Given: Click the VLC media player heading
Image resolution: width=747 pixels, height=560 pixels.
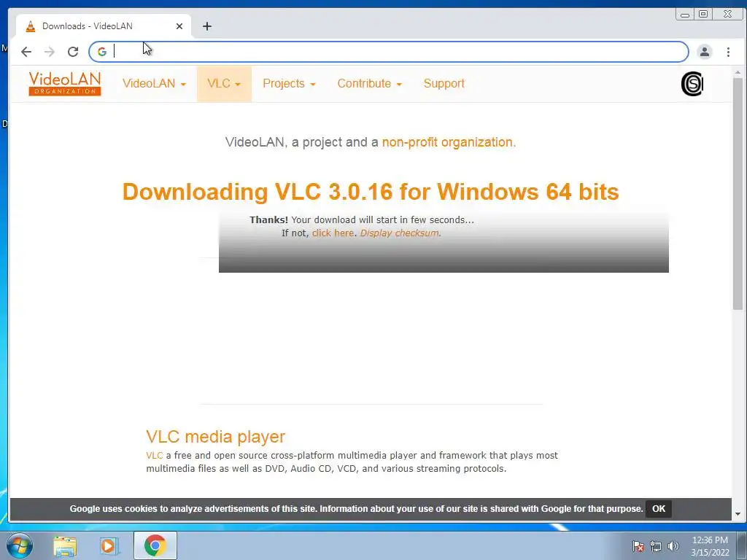Looking at the screenshot, I should (215, 437).
